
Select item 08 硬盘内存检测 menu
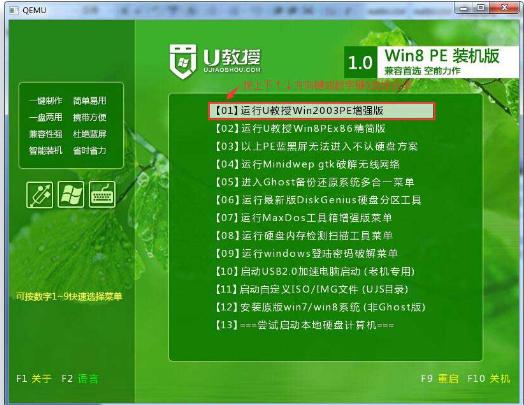304,236
